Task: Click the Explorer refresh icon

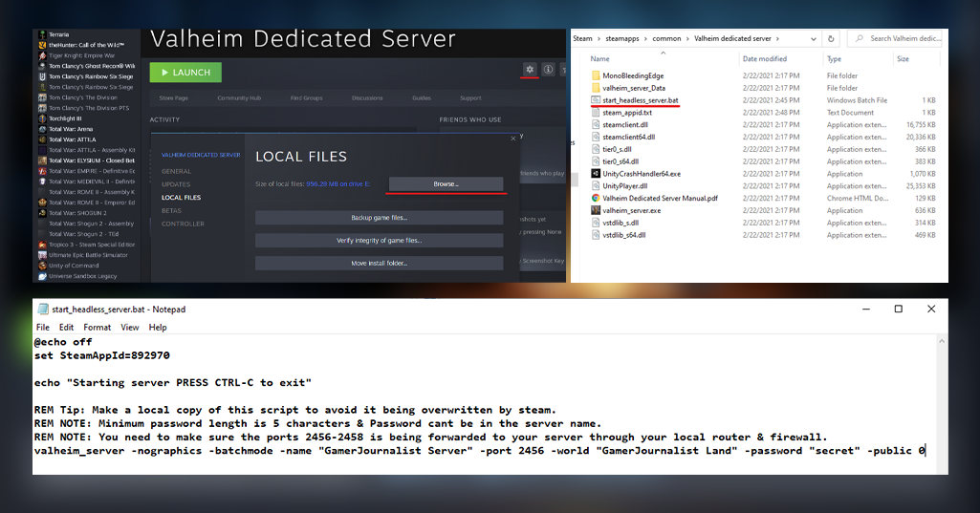Action: click(x=831, y=39)
